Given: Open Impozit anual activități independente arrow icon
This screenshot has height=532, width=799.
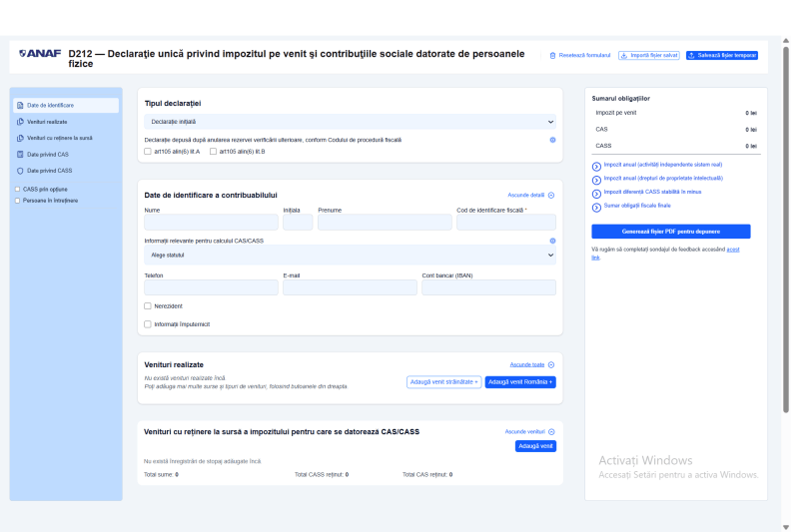Looking at the screenshot, I should pyautogui.click(x=597, y=165).
